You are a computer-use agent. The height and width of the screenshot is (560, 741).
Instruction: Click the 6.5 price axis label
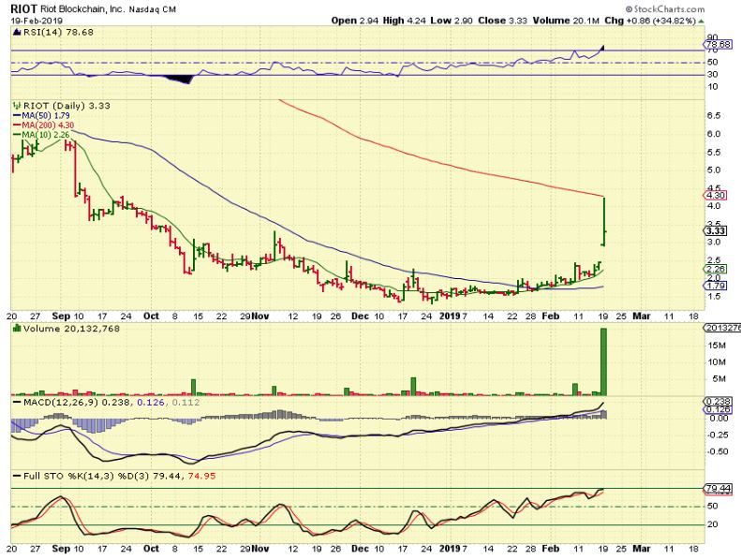(714, 116)
